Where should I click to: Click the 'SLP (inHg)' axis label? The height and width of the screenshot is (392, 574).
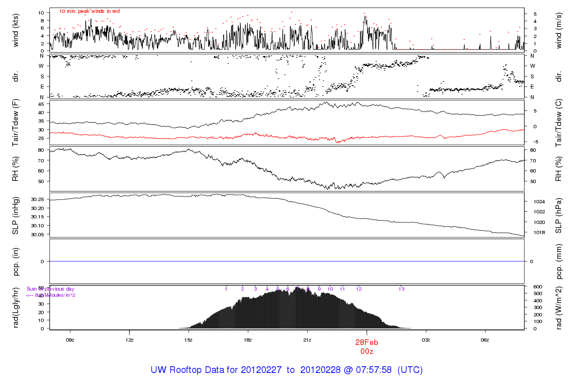(x=16, y=216)
